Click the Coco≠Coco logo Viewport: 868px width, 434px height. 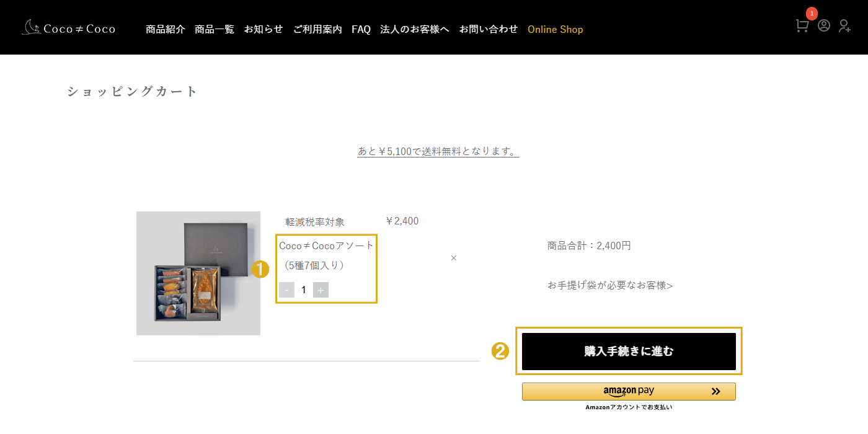pyautogui.click(x=68, y=28)
